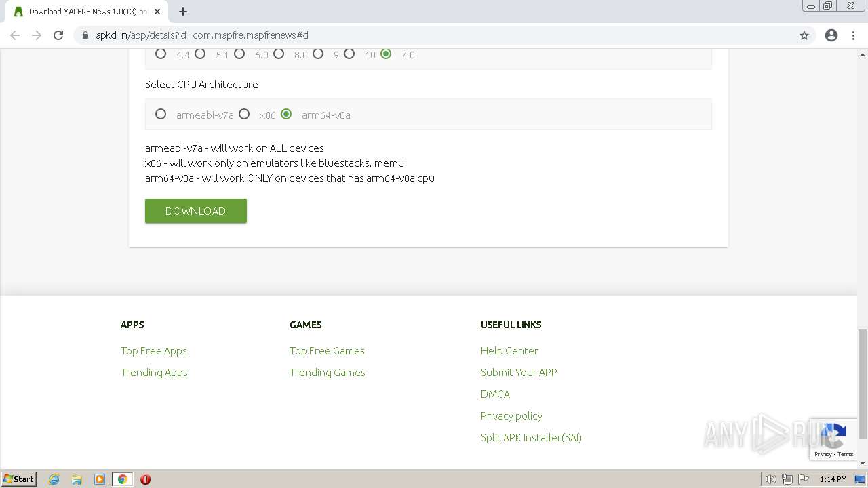Open Windows Explorer from taskbar
This screenshot has width=868, height=488.
point(77,479)
